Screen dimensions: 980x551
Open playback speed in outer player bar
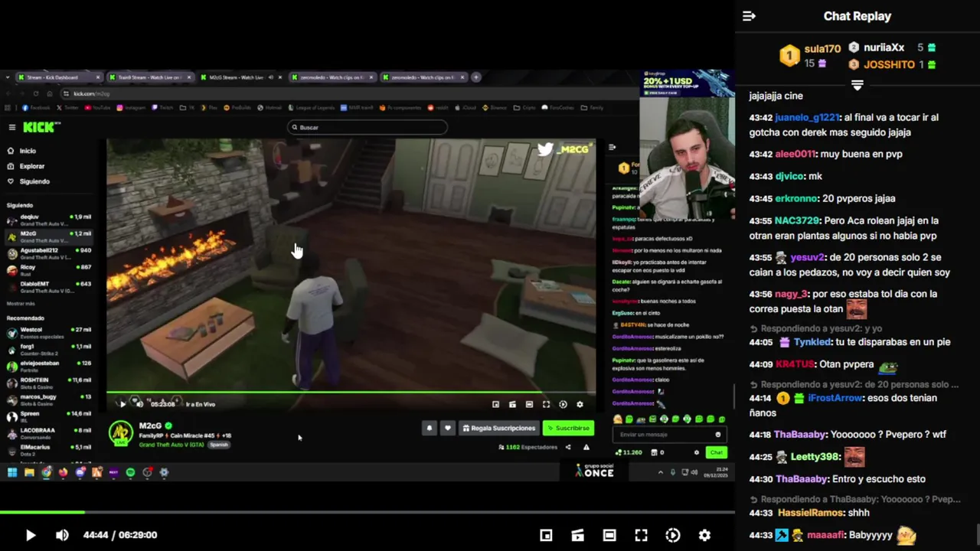coord(673,535)
